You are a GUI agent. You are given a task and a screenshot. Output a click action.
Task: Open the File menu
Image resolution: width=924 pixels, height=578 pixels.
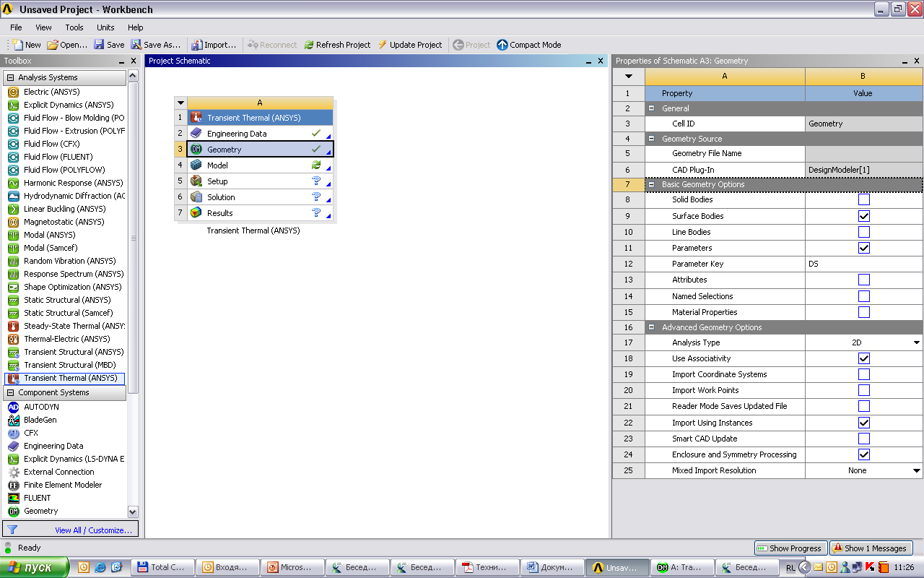coord(16,27)
